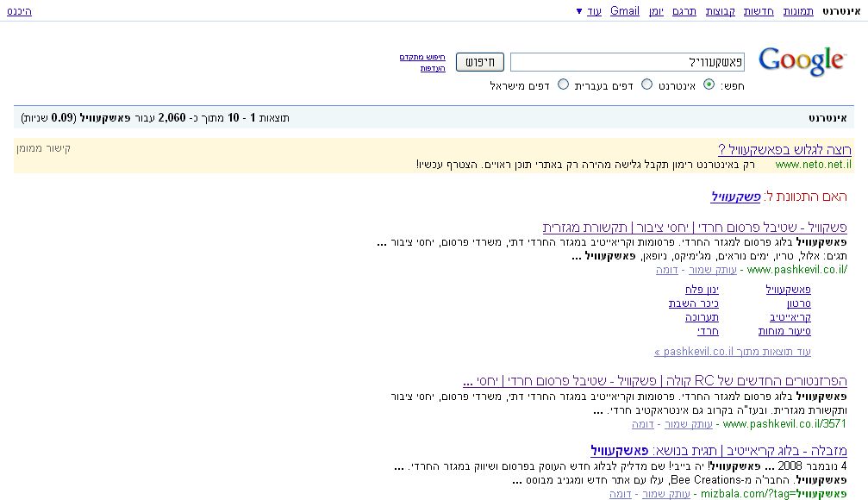The image size is (868, 500).
Task: Expand more results from pashkevil.co.il
Action: [732, 351]
